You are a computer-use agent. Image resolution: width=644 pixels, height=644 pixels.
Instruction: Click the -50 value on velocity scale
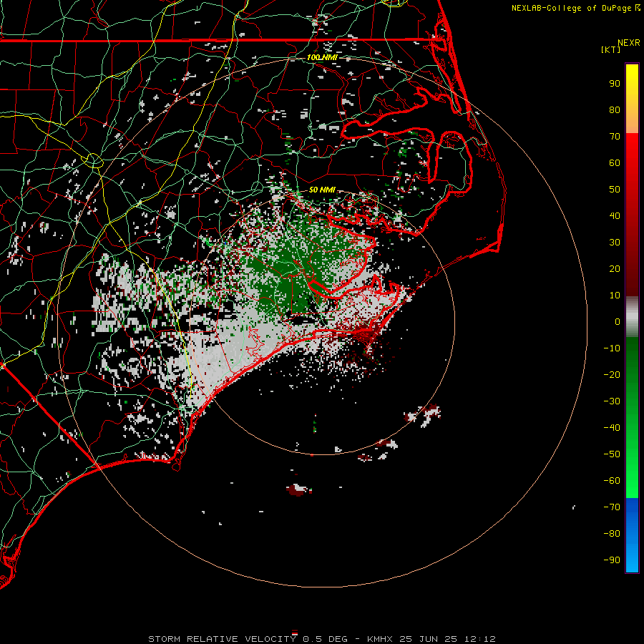click(612, 454)
